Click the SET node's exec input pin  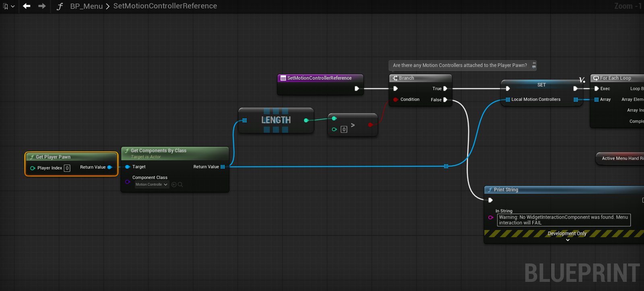508,88
